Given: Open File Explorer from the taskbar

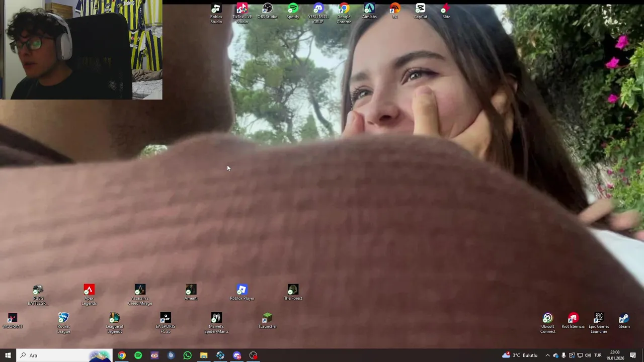Looking at the screenshot, I should 204,355.
